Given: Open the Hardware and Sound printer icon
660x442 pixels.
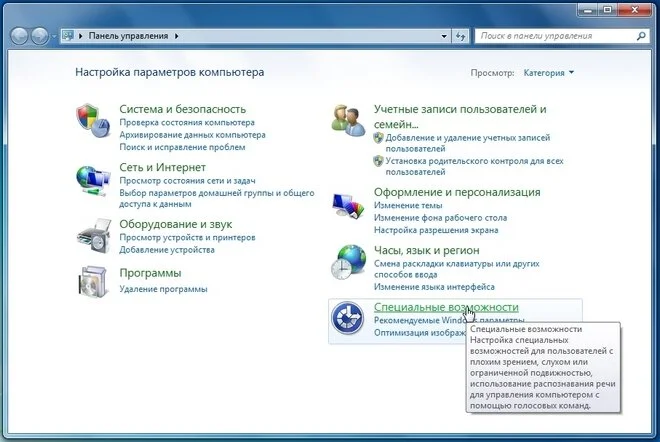Looking at the screenshot, I should point(94,236).
